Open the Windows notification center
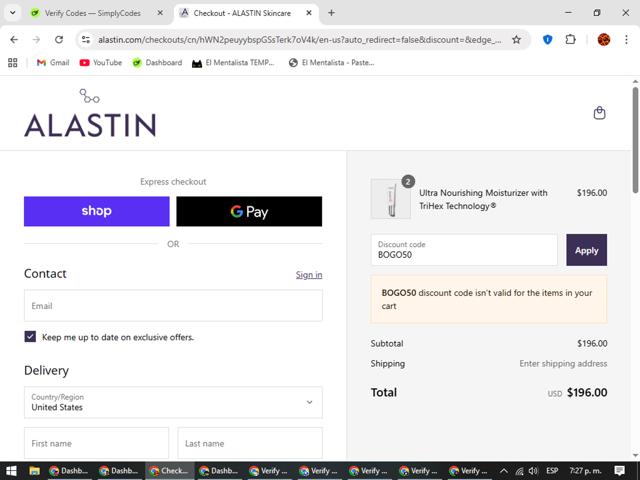Viewport: 640px width, 480px height. point(620,471)
